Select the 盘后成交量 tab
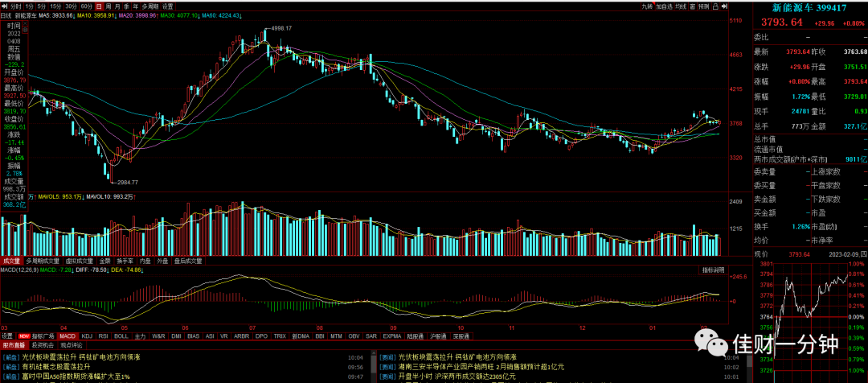868x383 pixels. pos(188,260)
